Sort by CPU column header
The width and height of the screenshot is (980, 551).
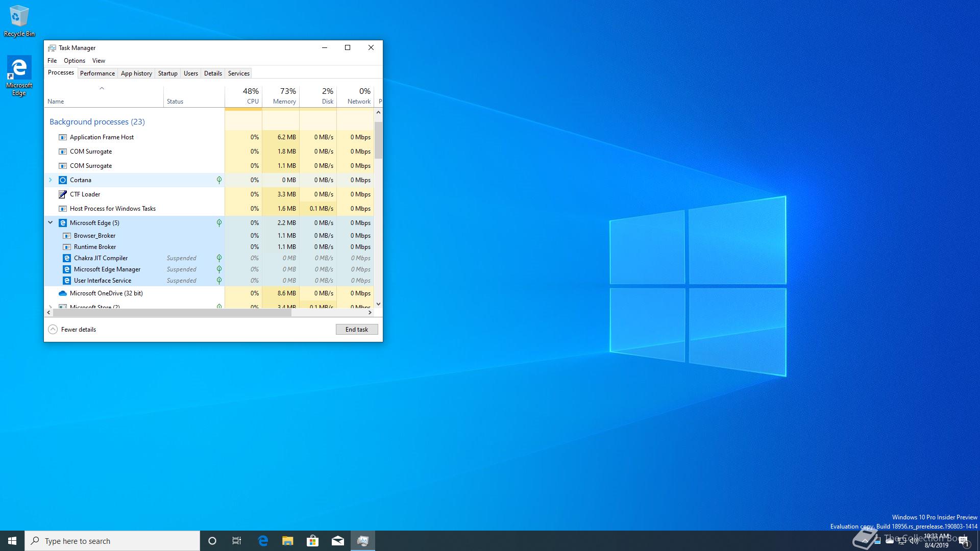click(243, 96)
